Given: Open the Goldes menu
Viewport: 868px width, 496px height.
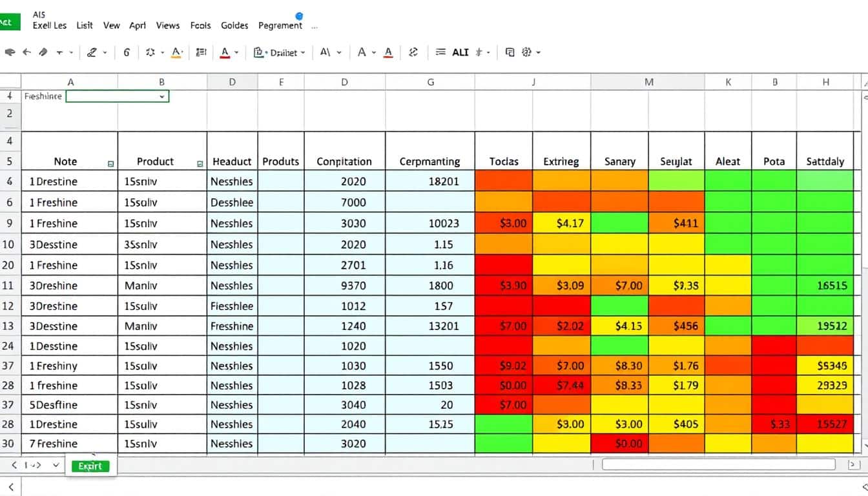Looking at the screenshot, I should [234, 26].
